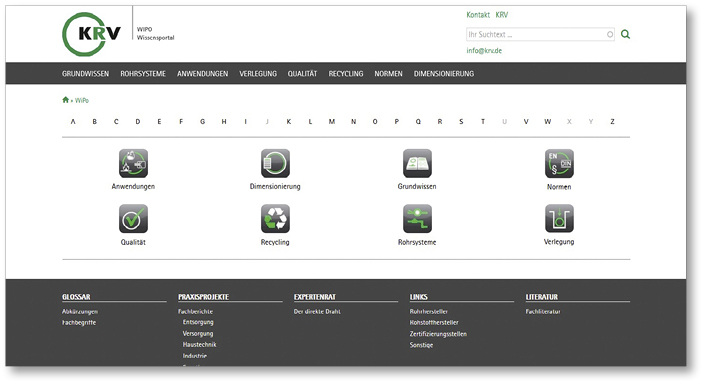Click the GLOSSAR footer heading
704x384 pixels.
coord(76,297)
